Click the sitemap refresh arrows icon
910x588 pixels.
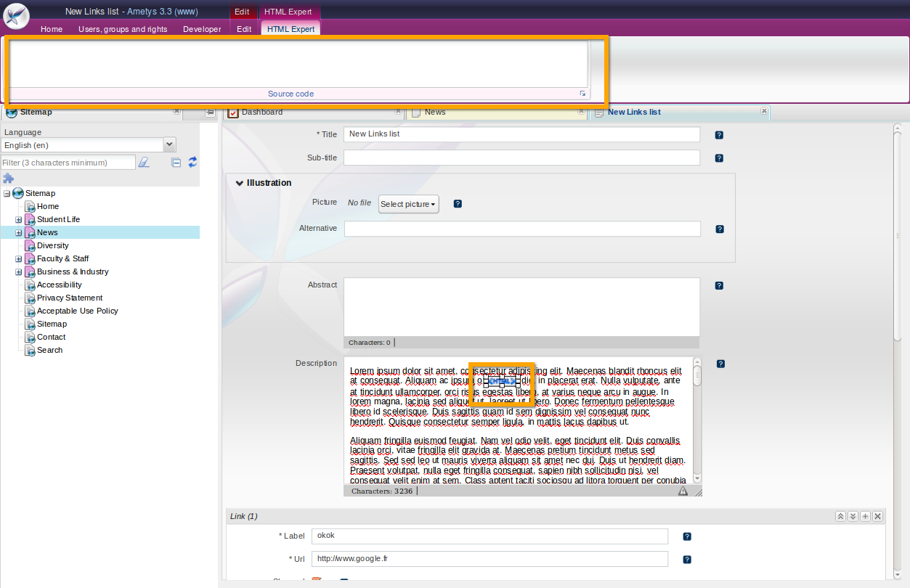point(192,163)
